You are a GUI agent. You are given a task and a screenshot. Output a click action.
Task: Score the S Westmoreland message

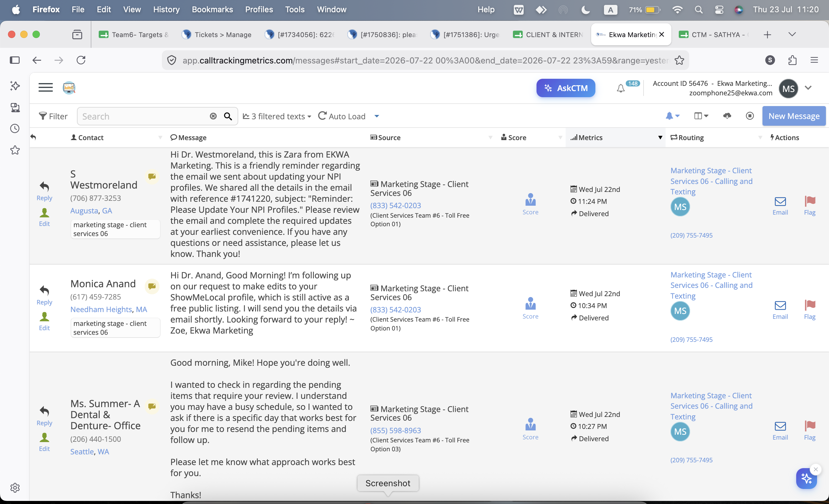530,204
